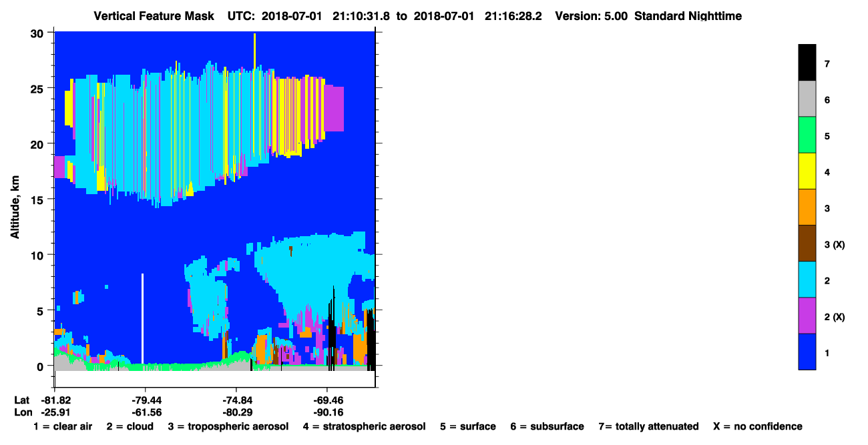Click the longitude value -25.91
Viewport: 868px width, 445px height.
click(x=55, y=412)
